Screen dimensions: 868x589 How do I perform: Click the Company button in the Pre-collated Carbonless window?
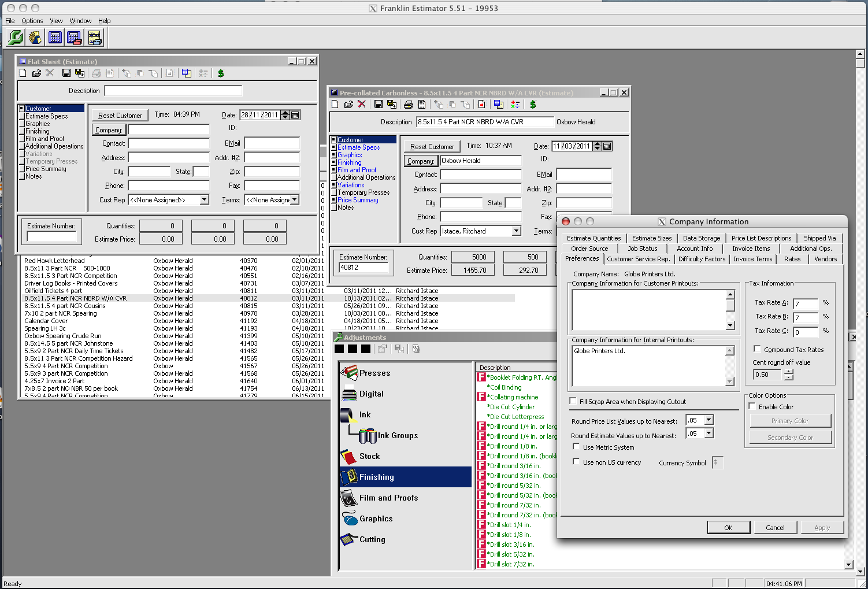point(420,161)
